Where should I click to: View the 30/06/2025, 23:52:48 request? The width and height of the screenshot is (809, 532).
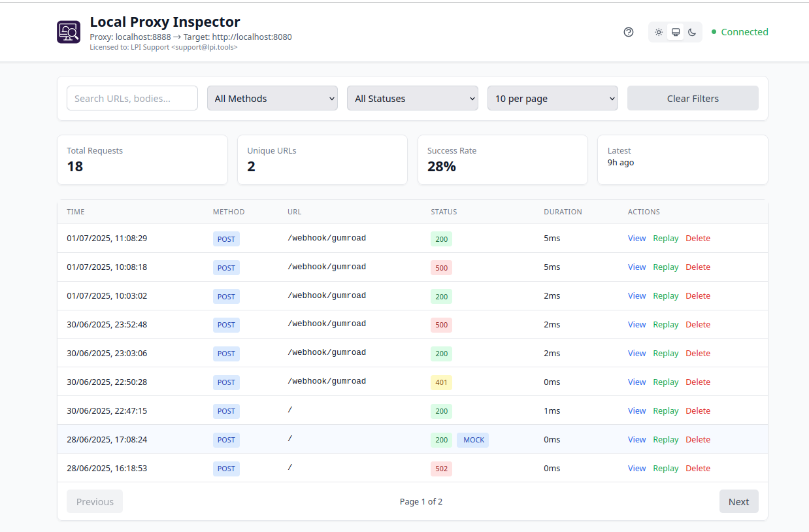coord(636,325)
